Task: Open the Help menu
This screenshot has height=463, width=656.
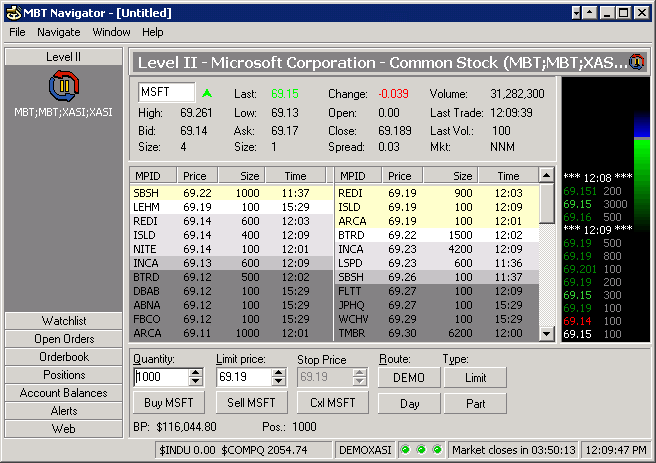Action: click(x=152, y=32)
